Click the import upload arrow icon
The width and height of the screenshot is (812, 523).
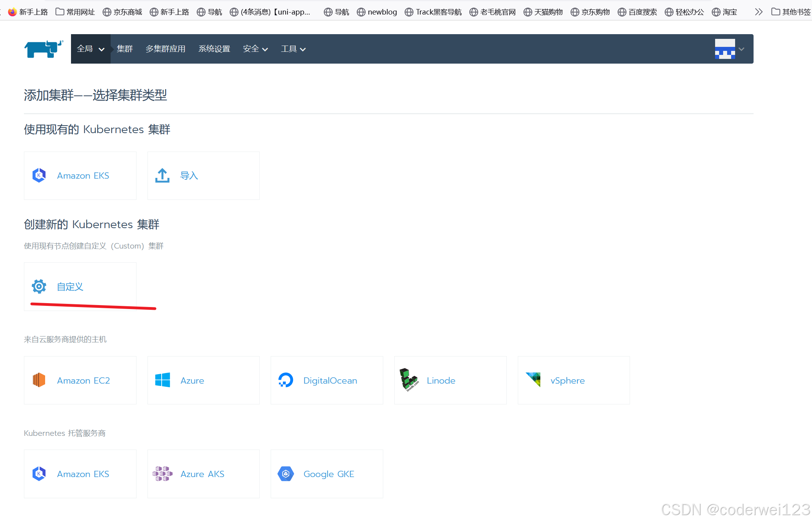162,176
